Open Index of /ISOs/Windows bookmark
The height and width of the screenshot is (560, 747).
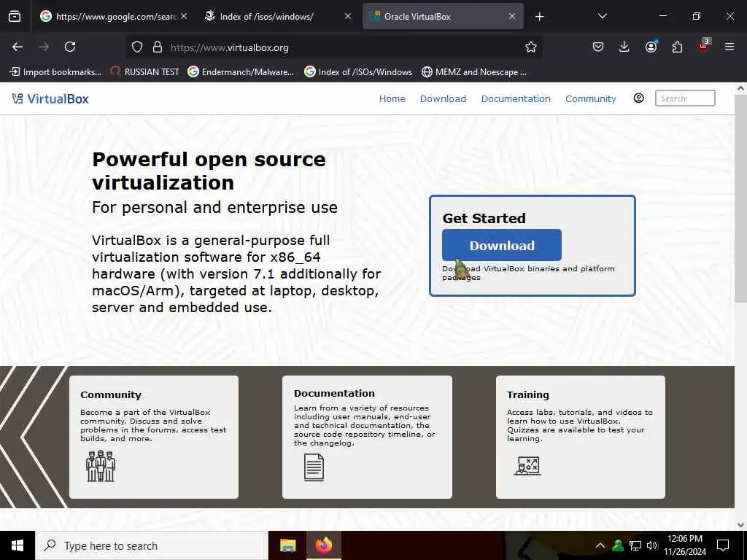[x=357, y=72]
